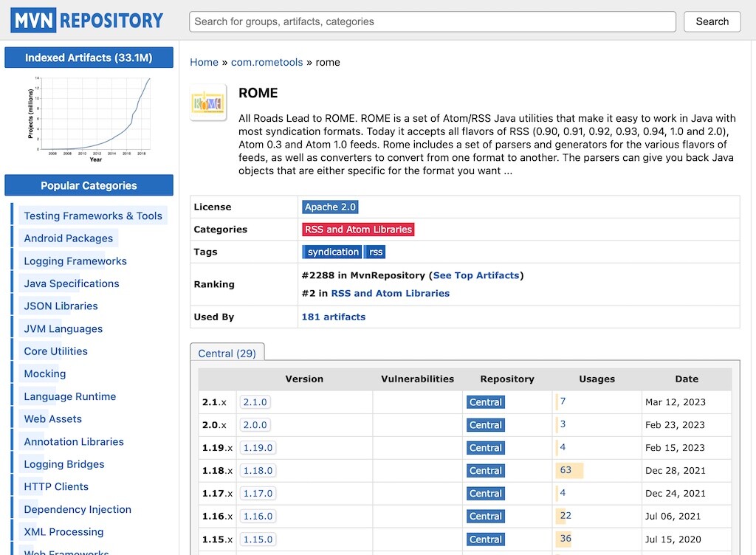Click the Apache 2.0 license badge
The image size is (756, 555).
coord(330,207)
